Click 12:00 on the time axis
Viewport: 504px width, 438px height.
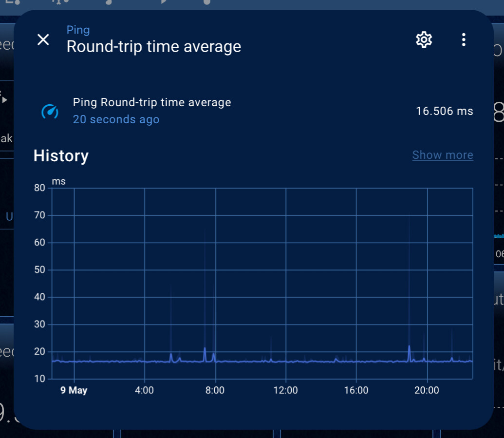point(286,390)
